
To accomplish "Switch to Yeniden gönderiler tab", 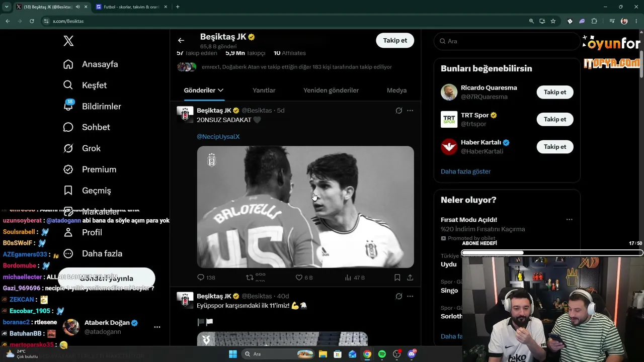I will pyautogui.click(x=331, y=90).
